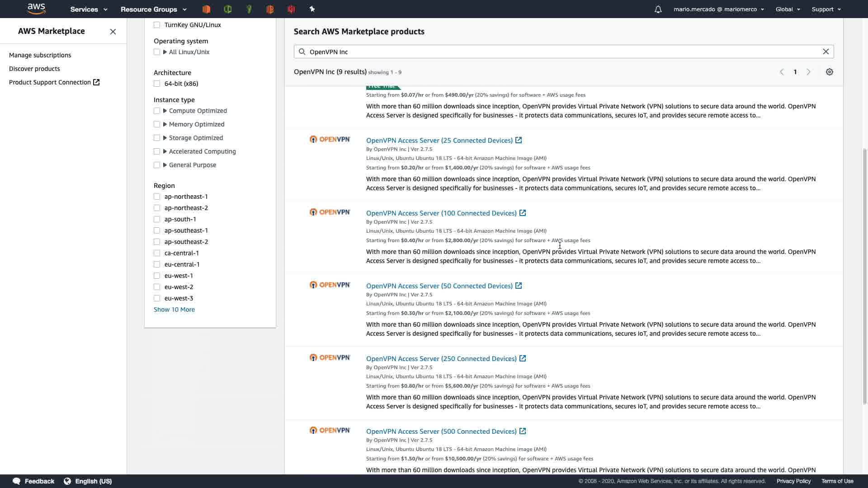
Task: Click Show 10 More regions link
Action: click(174, 310)
